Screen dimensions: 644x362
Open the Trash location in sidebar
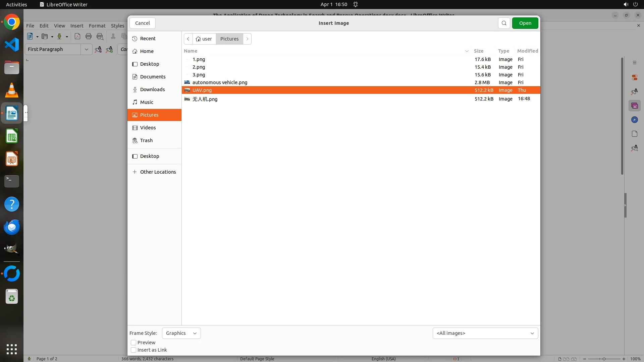[x=146, y=140]
